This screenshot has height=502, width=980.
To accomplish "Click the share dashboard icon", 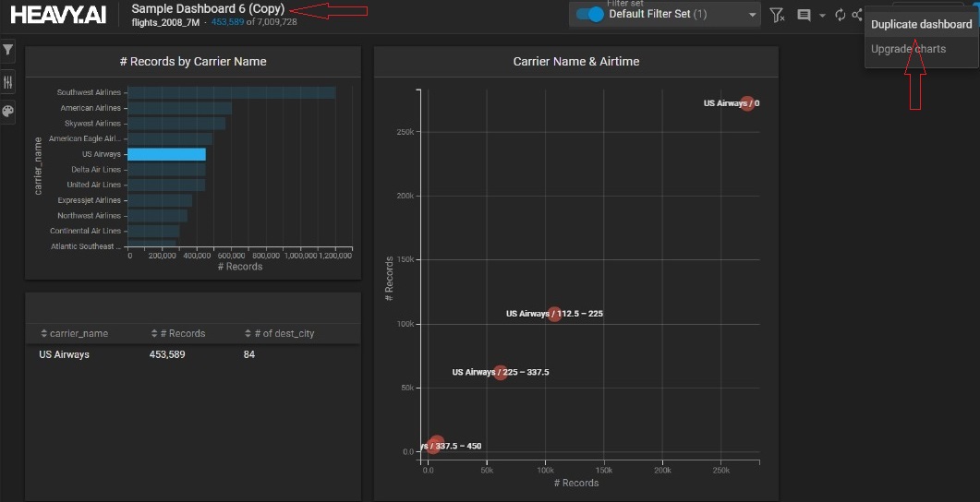I will tap(857, 15).
